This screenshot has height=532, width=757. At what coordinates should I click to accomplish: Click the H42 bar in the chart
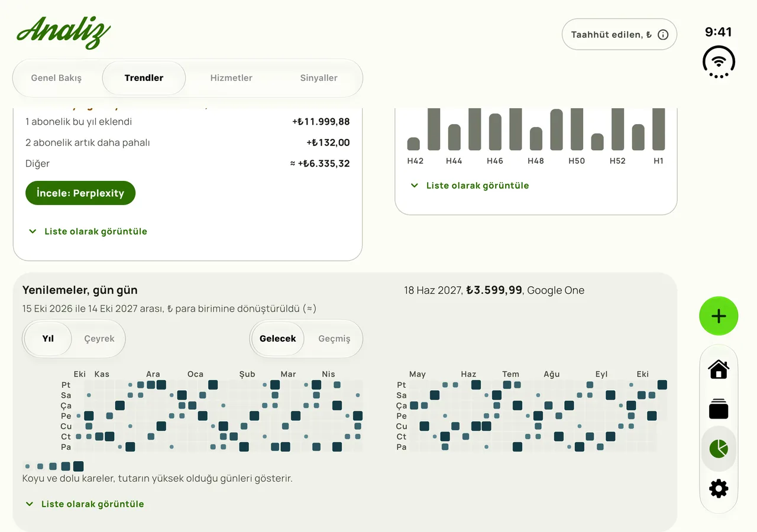click(x=413, y=144)
